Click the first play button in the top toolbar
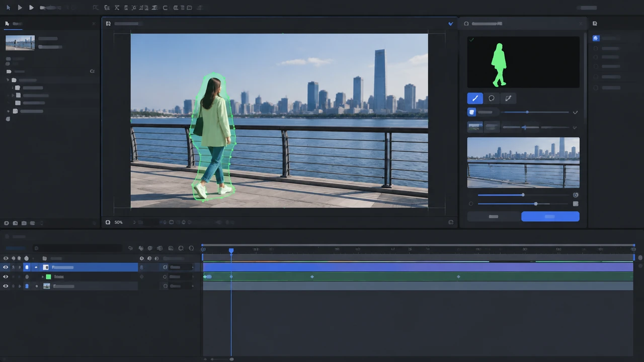 tap(20, 8)
